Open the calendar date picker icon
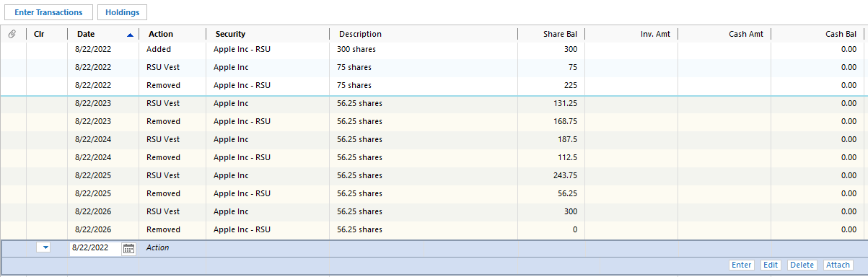868x277 pixels. point(129,248)
